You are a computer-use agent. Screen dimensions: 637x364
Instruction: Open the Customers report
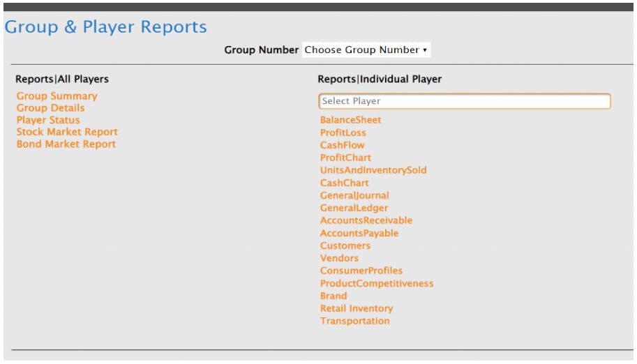click(x=345, y=245)
